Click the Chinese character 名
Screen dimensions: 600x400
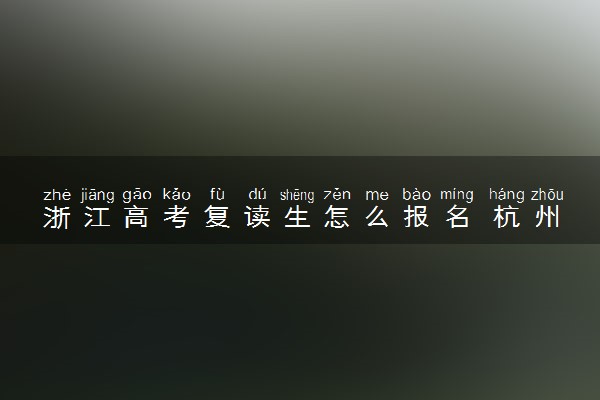[x=457, y=217]
